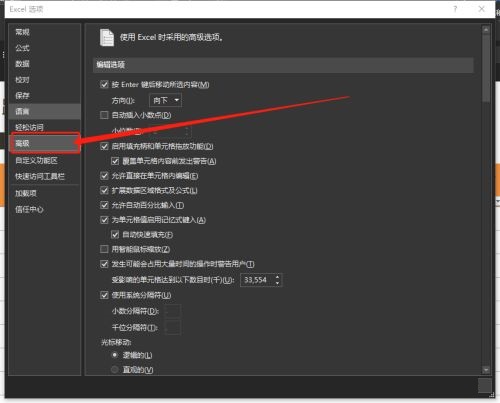
Task: Enable 自动插入小数点 checkbox
Action: click(x=104, y=115)
